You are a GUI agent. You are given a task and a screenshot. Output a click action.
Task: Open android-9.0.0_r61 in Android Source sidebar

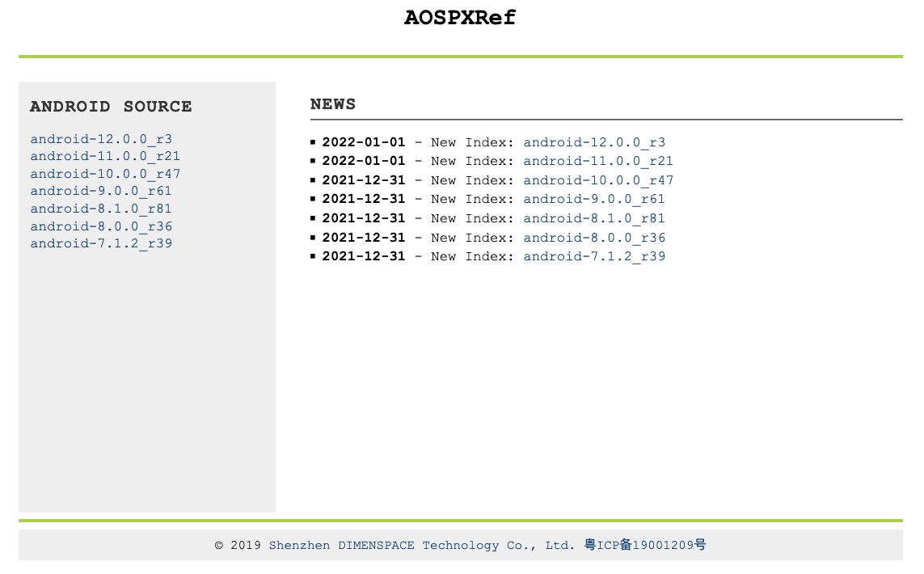click(x=101, y=191)
